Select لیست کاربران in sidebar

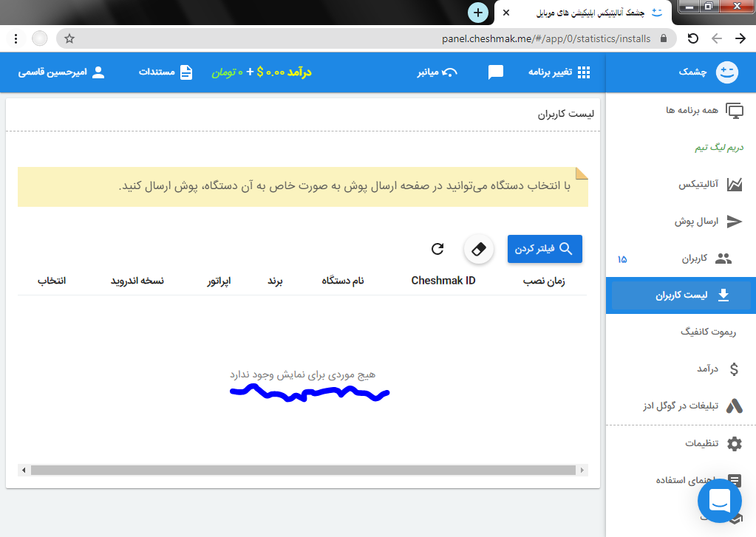[681, 295]
